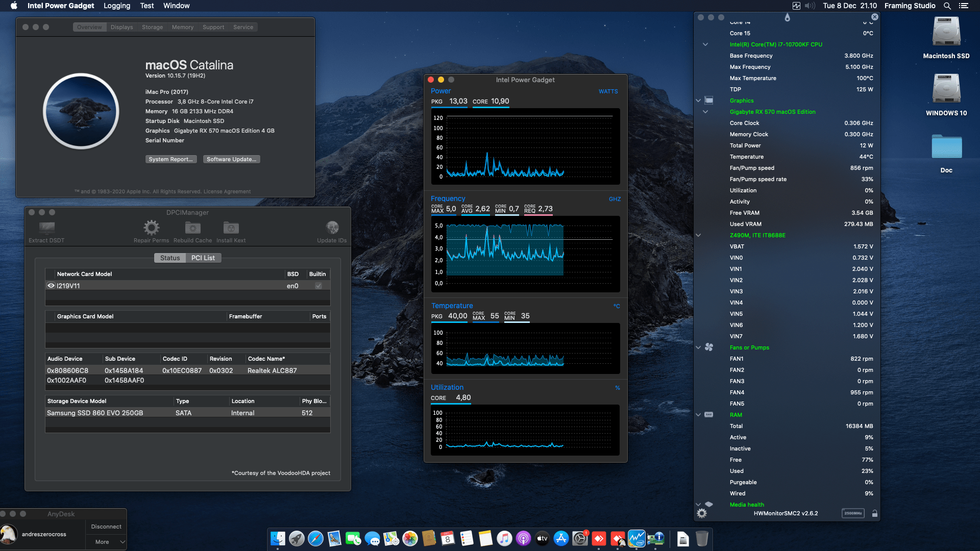Open the More dropdown in AnyDesk
The image size is (980, 551).
pyautogui.click(x=106, y=541)
